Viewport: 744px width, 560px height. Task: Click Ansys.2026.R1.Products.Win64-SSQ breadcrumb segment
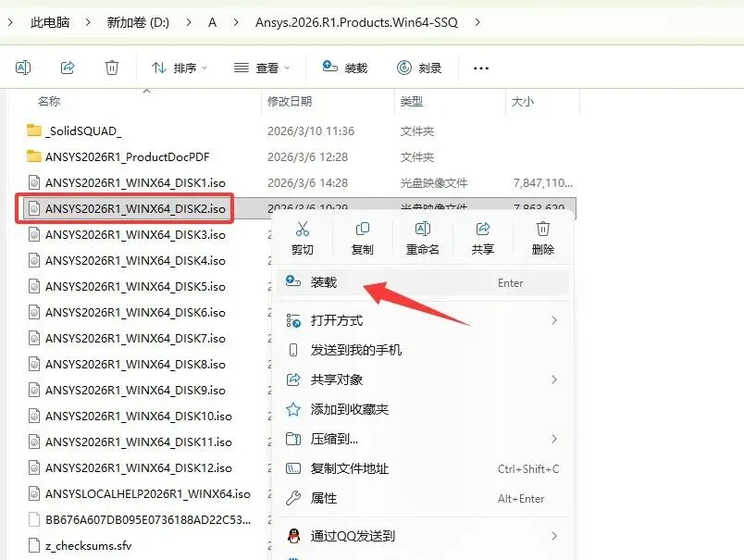coord(356,22)
